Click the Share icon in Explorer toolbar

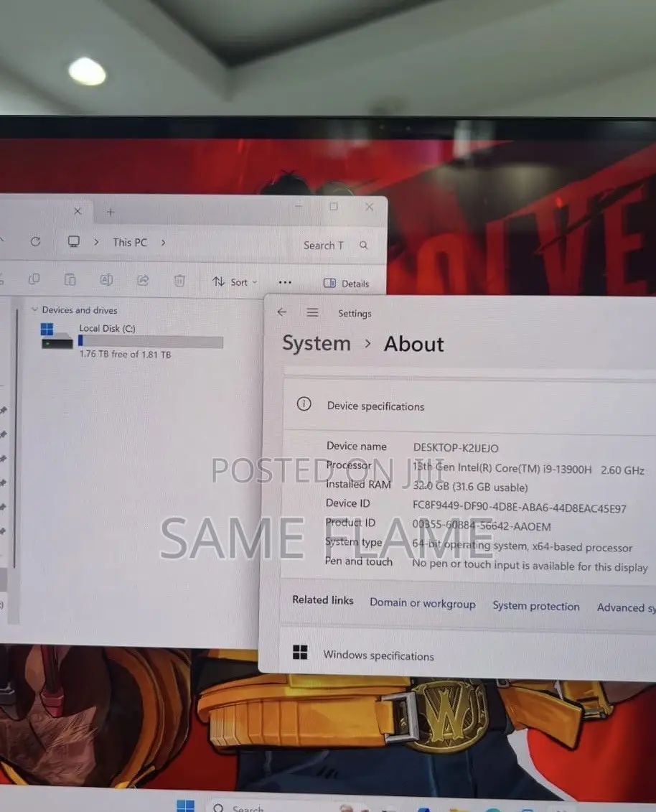(x=143, y=280)
